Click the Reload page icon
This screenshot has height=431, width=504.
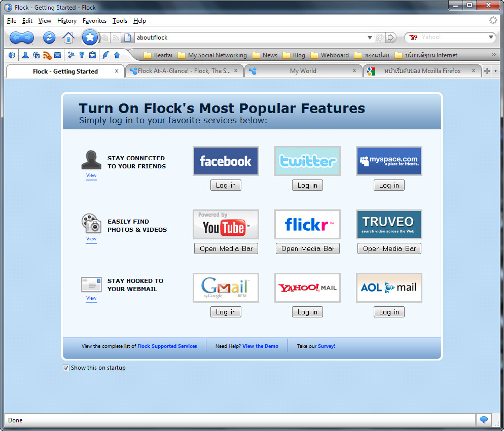click(49, 37)
